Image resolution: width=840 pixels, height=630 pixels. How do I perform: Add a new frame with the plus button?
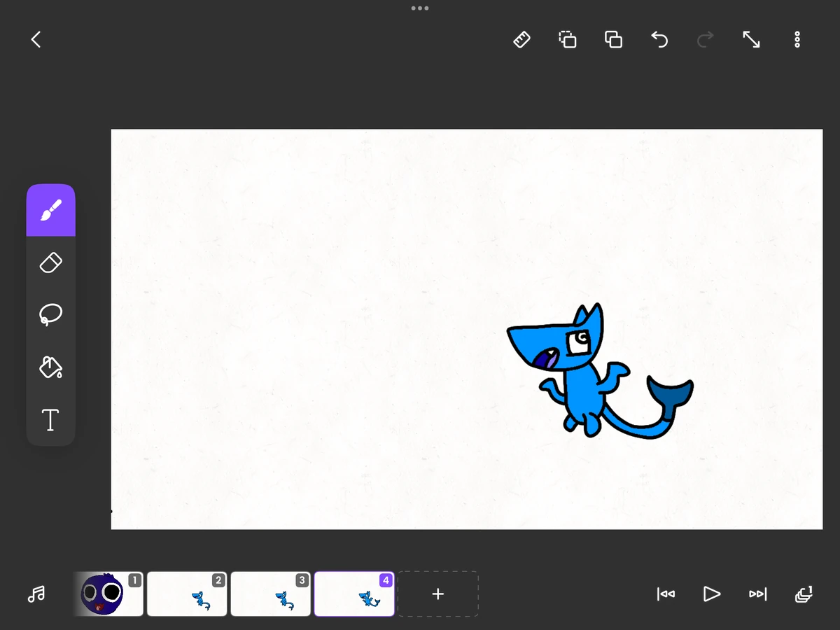438,594
